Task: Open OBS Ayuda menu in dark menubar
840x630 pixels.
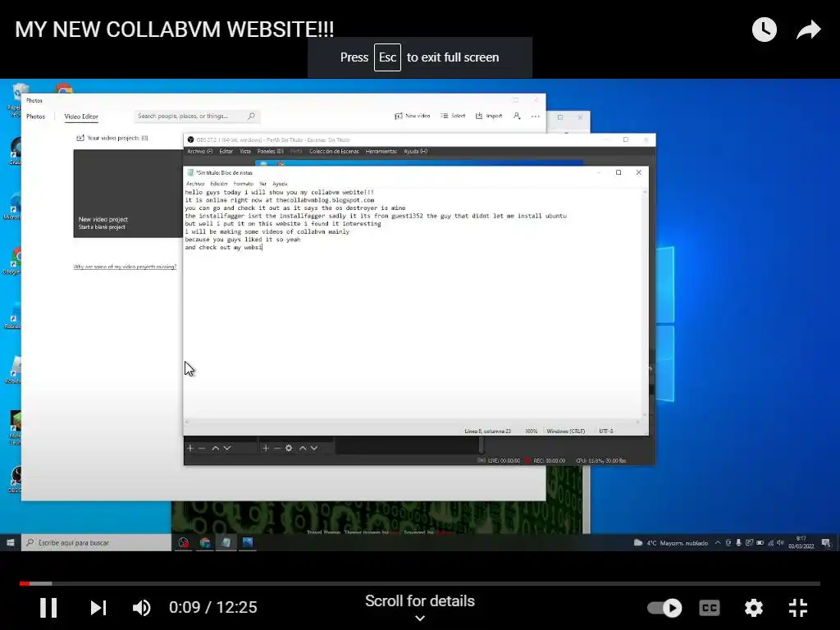Action: [415, 152]
